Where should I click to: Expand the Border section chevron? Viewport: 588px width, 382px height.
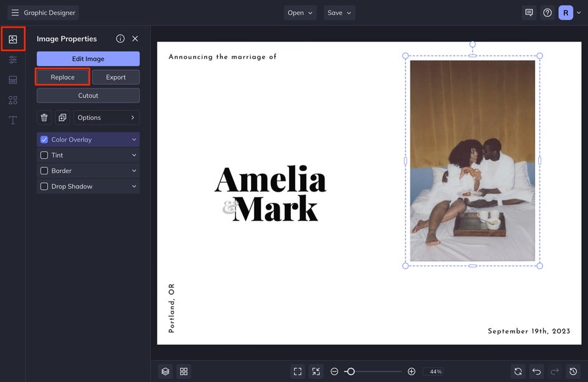tap(134, 171)
